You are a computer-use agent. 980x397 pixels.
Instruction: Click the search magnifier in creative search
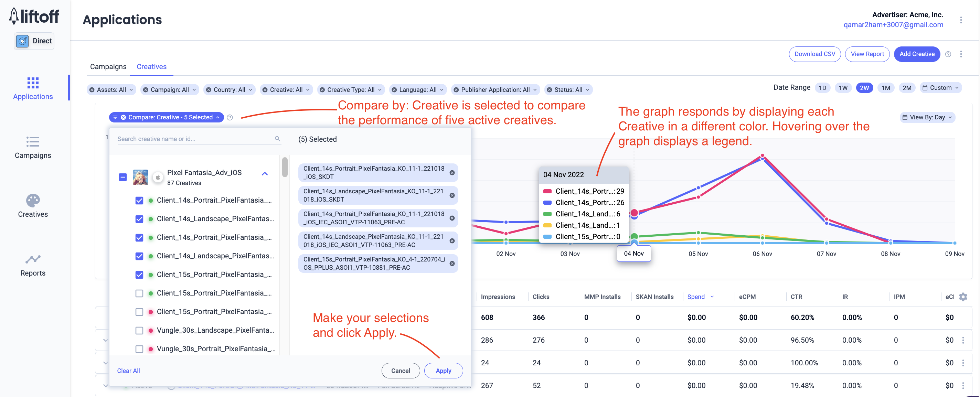pyautogui.click(x=277, y=139)
